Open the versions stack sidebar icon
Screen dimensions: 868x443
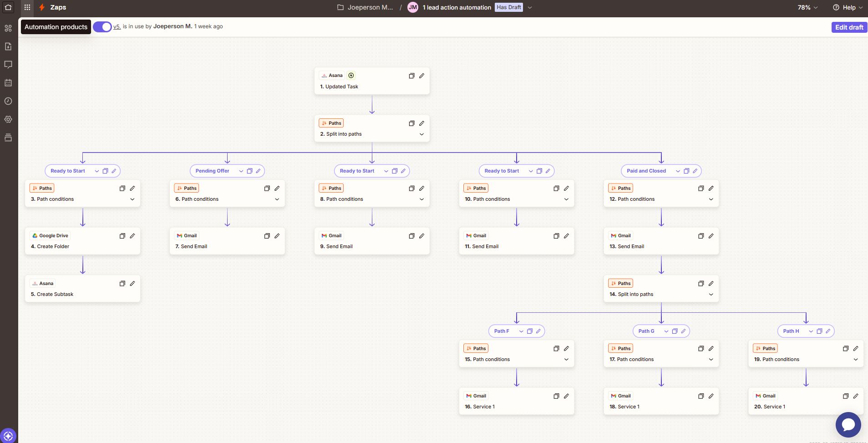pos(8,137)
